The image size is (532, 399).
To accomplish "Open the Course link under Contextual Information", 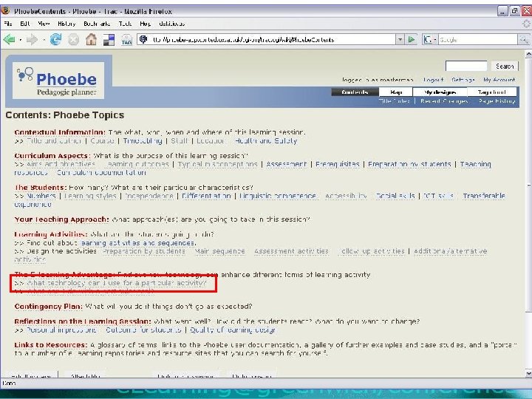I will click(102, 141).
